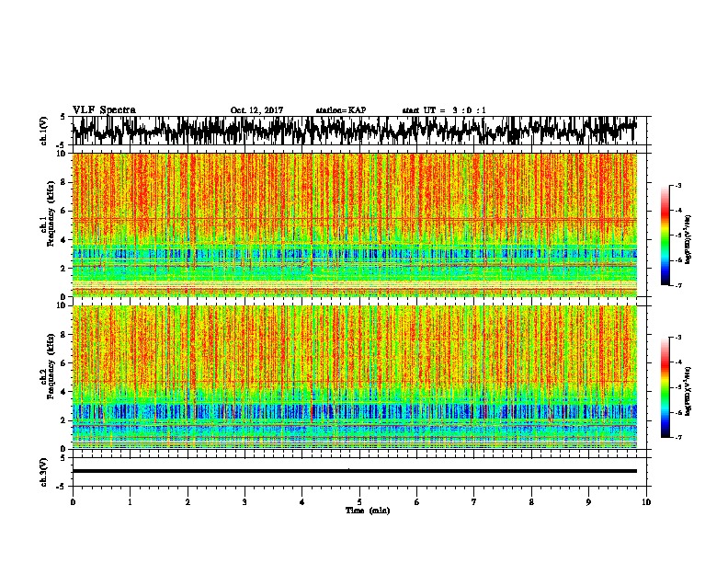Image resolution: width=728 pixels, height=563 pixels.
Task: Click the "Time (min)" x-axis label
Action: coord(368,511)
